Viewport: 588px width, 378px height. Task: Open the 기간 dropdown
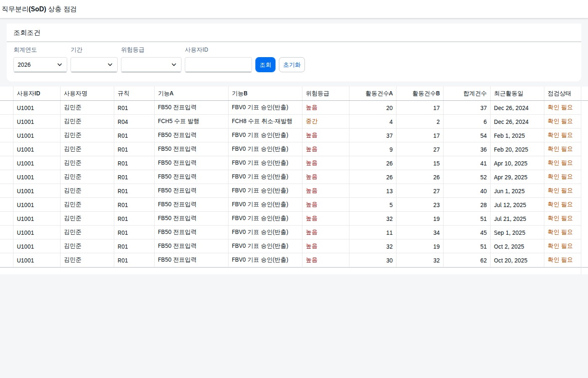94,65
